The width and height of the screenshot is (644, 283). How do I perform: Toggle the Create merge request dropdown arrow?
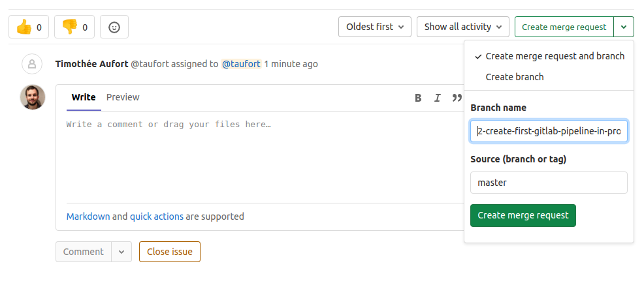point(624,27)
